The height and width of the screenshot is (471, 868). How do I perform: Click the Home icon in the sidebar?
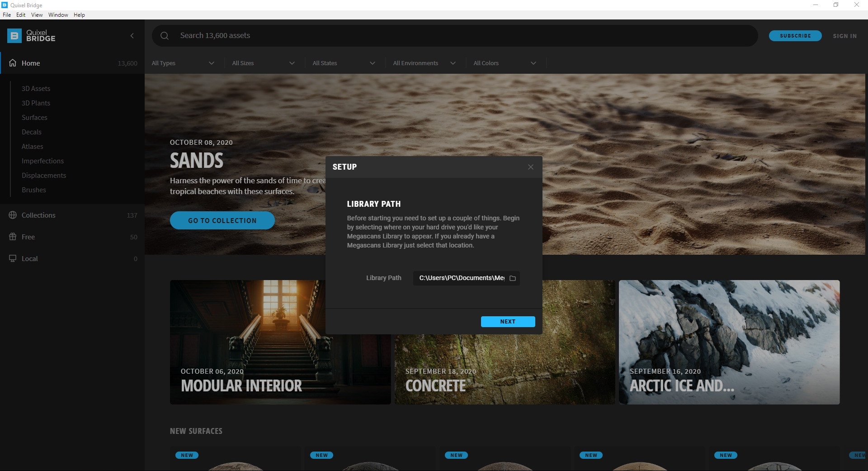pos(12,63)
